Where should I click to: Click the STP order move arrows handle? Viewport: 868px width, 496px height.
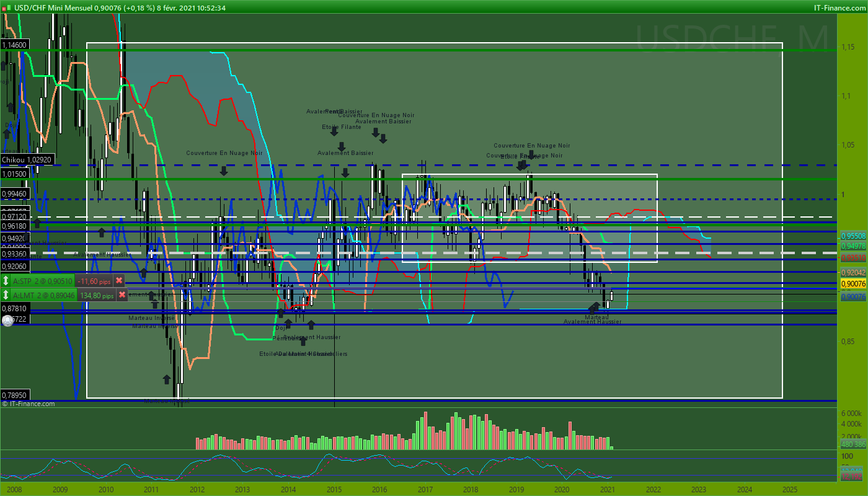(x=6, y=281)
